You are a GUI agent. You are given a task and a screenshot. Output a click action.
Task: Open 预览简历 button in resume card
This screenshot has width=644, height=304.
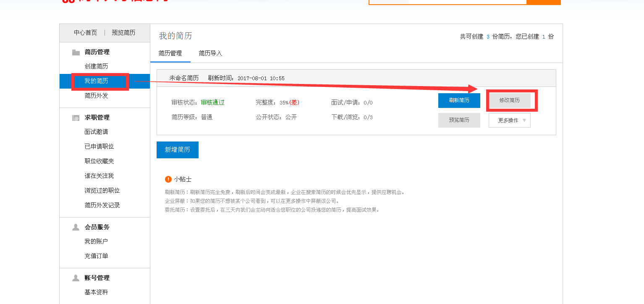(459, 120)
